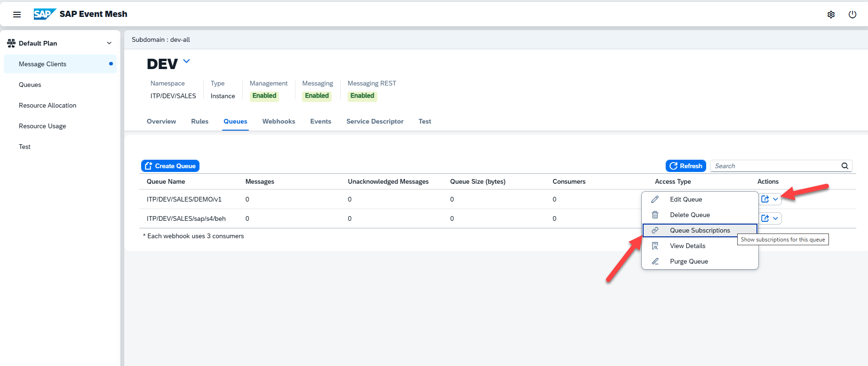
Task: Open Resource Allocation in the sidebar
Action: point(48,105)
